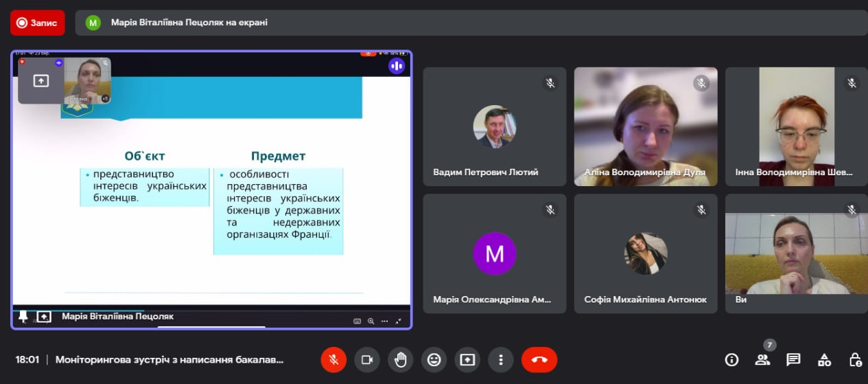Click the minimize arrows icon on presentation tile
This screenshot has height=384, width=868.
click(398, 321)
